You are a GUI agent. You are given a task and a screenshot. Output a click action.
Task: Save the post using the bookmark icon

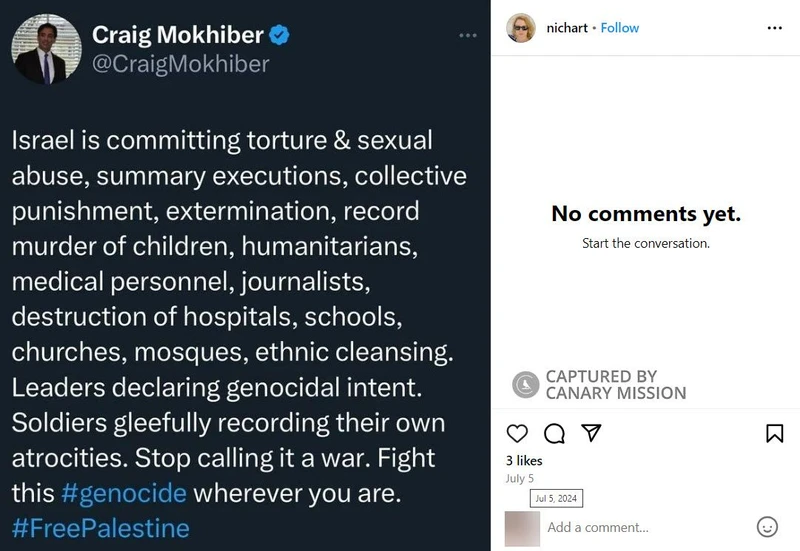coord(774,433)
